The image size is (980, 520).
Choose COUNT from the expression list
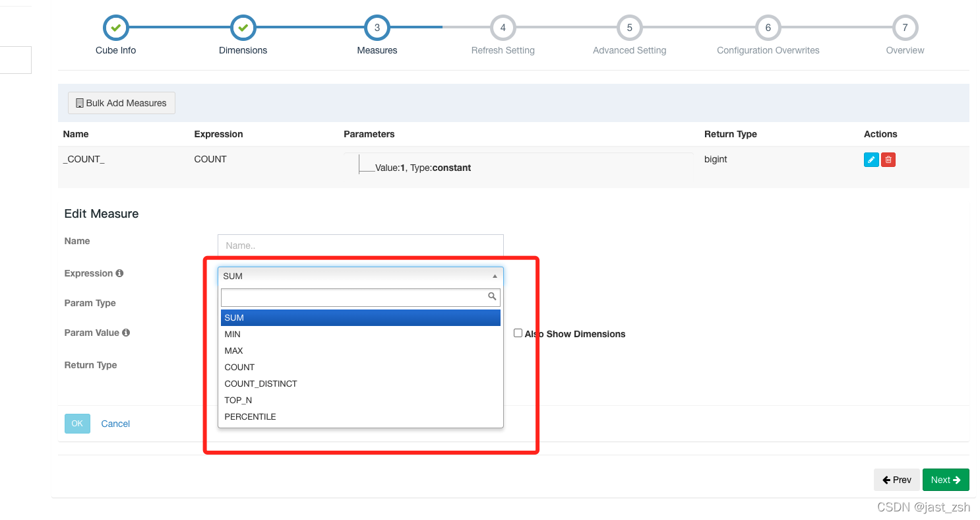[361, 367]
